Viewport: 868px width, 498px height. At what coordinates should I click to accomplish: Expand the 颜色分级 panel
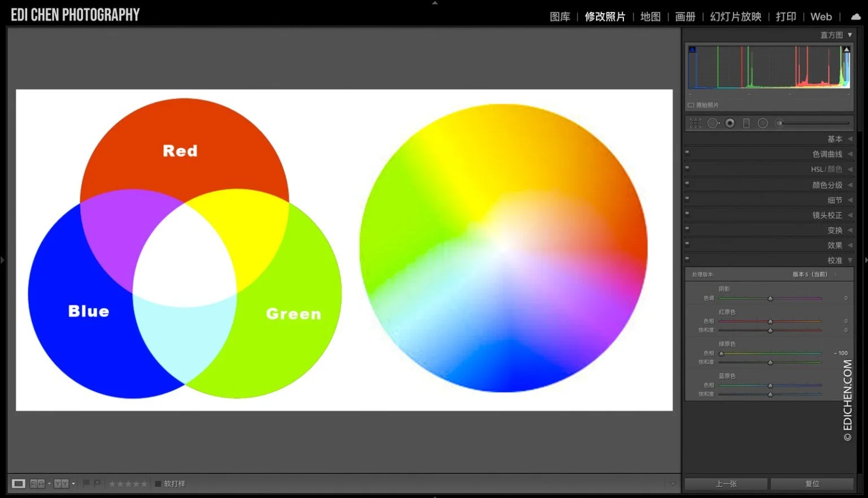coord(850,185)
